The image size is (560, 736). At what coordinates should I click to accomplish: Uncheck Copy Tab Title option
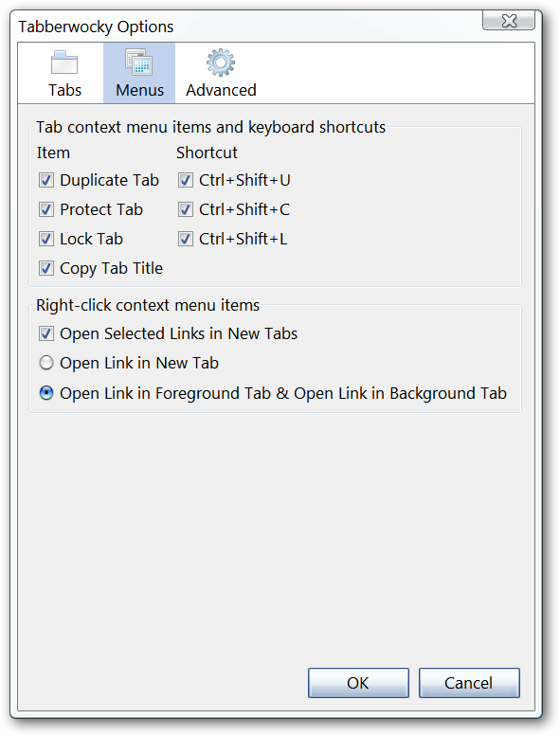pyautogui.click(x=46, y=268)
